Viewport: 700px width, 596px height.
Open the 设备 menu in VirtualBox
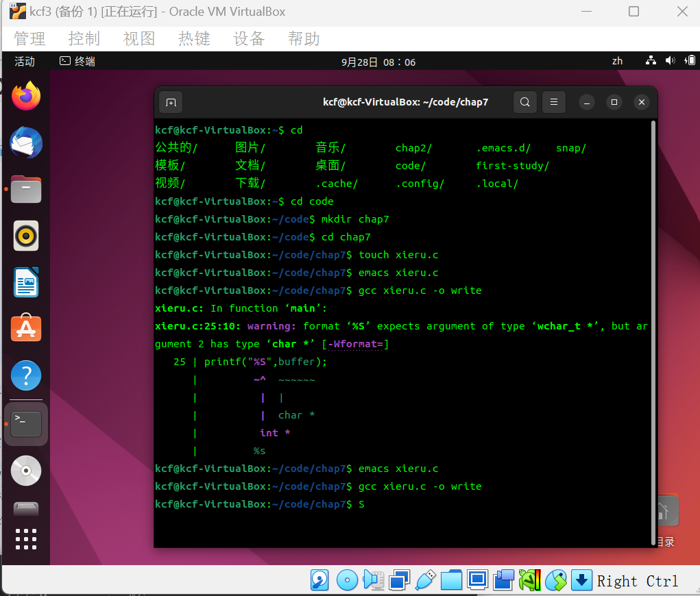click(248, 38)
